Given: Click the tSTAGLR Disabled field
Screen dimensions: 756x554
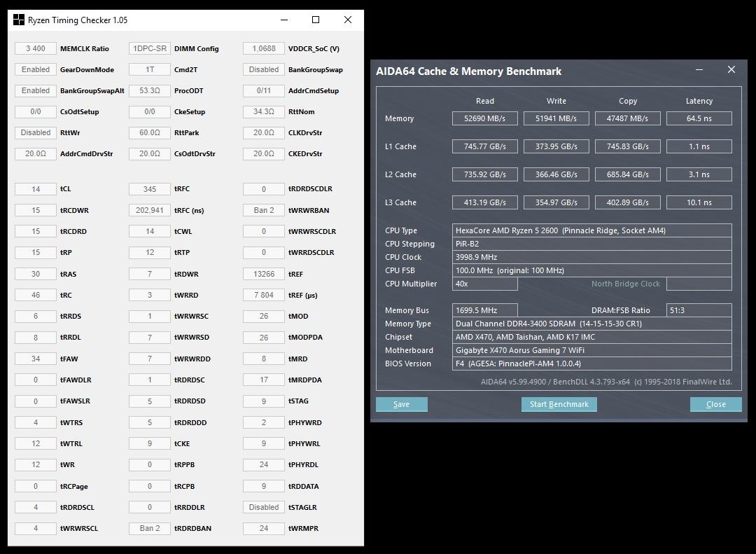Looking at the screenshot, I should 264,507.
